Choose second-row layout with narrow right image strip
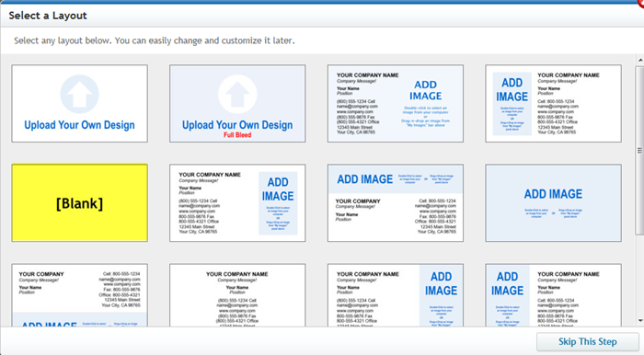The image size is (644, 355). pyautogui.click(x=237, y=202)
